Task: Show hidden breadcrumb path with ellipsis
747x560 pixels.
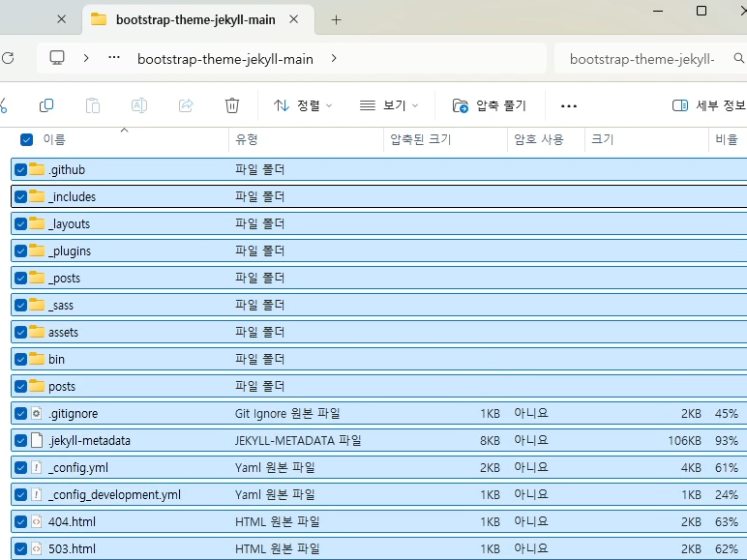Action: pyautogui.click(x=114, y=58)
